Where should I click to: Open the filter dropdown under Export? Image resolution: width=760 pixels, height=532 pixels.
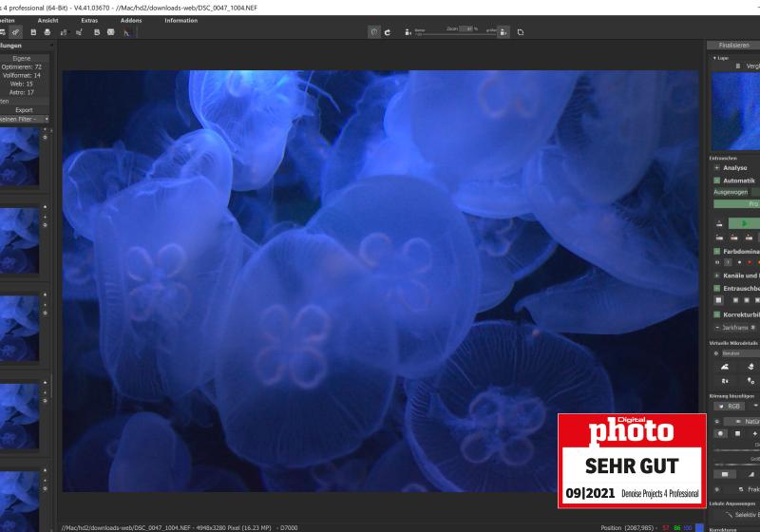tap(21, 119)
